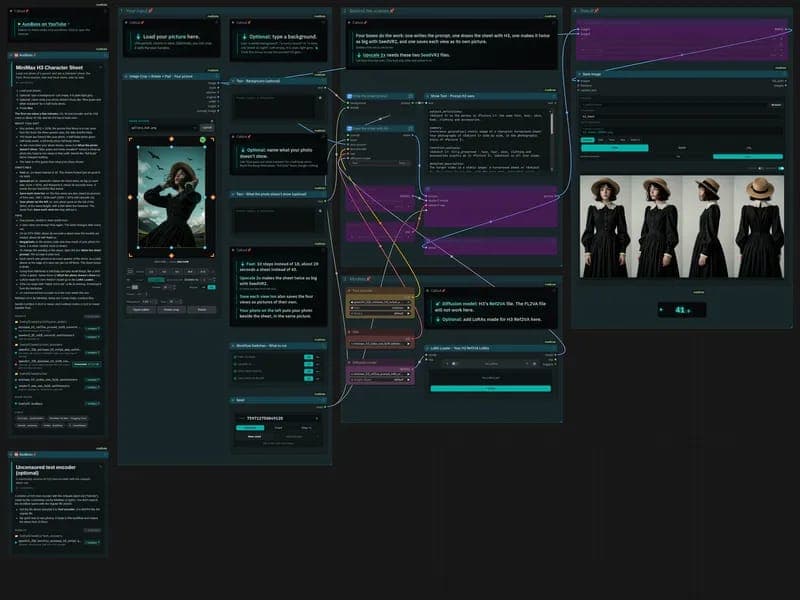Viewport: 800px width, 600px height.
Task: Click the Reset crop button
Action: pos(171,310)
